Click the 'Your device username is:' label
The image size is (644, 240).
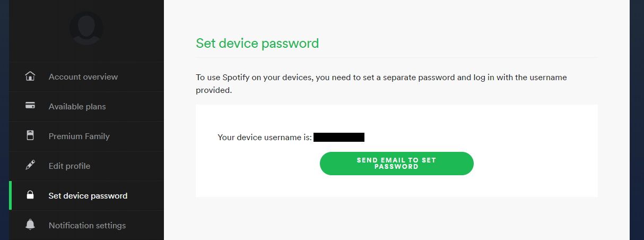[x=265, y=138]
